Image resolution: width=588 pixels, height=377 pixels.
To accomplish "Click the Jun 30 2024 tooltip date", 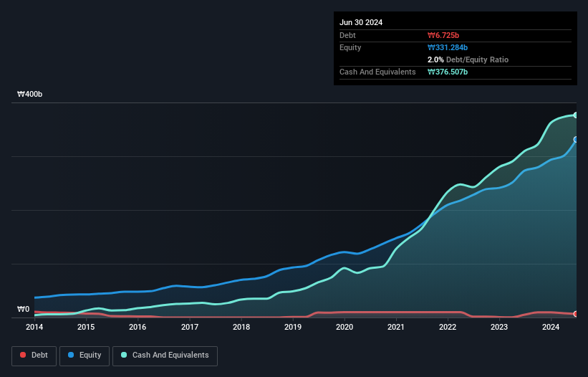I will (361, 22).
